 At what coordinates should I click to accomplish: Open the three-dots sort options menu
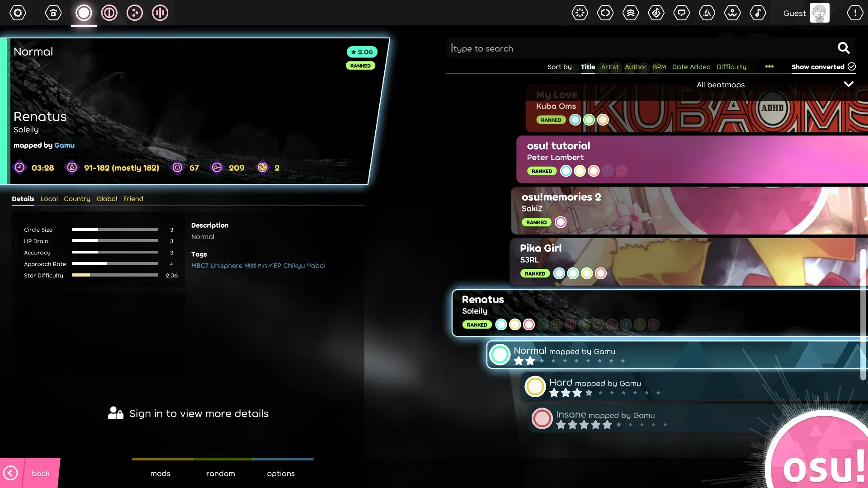[769, 67]
